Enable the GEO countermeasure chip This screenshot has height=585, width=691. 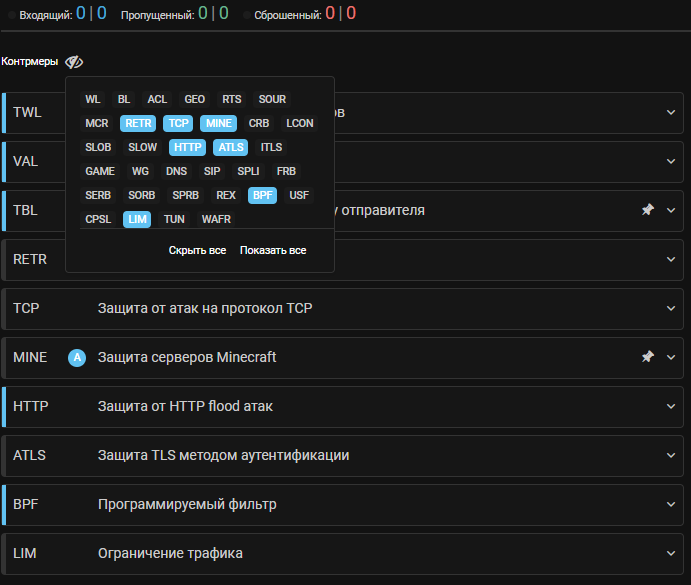[x=194, y=100]
